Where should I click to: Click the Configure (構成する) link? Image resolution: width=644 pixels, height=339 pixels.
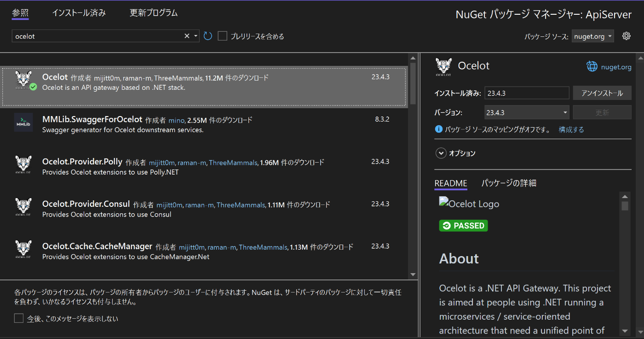571,129
